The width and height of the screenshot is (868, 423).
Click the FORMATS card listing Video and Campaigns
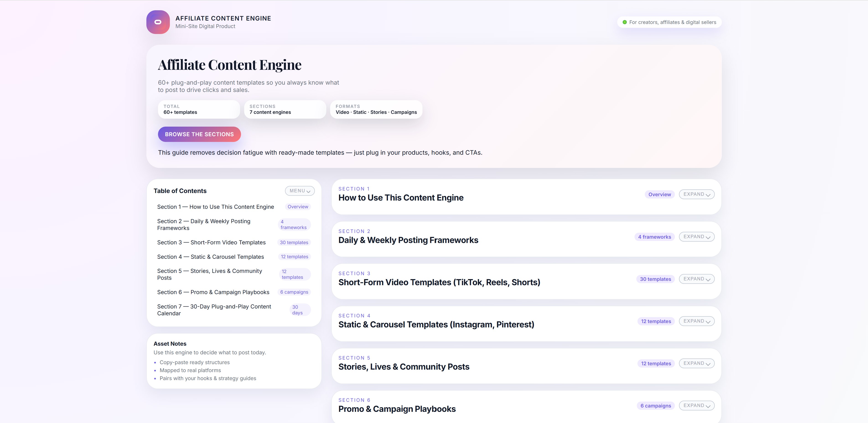376,109
